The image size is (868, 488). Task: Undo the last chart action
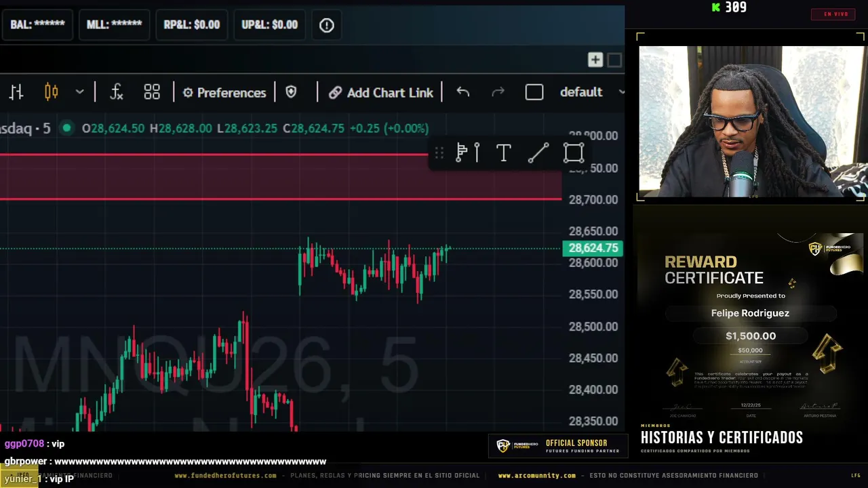(463, 92)
